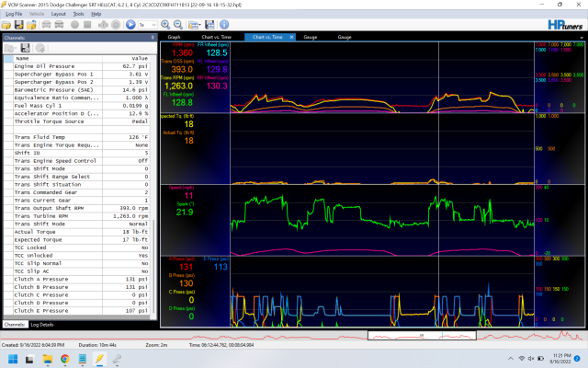Viewport: 588px width, 368px height.
Task: Select the Throttle Torque Source row
Action: pyautogui.click(x=76, y=121)
